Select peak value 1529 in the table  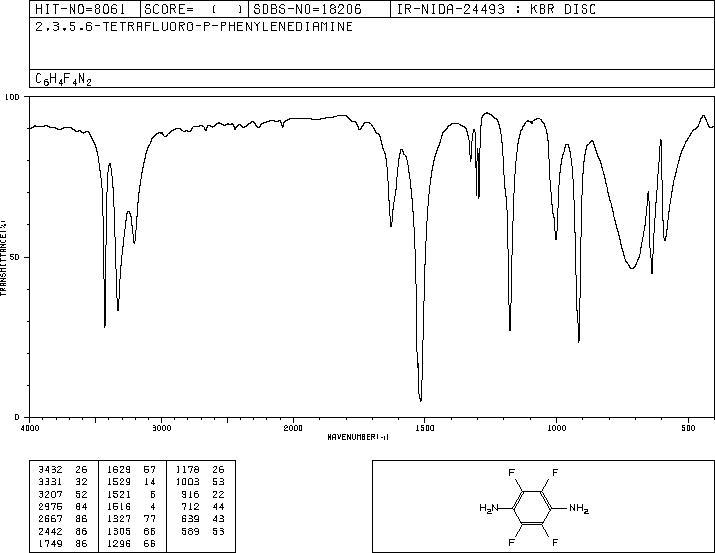[x=119, y=482]
